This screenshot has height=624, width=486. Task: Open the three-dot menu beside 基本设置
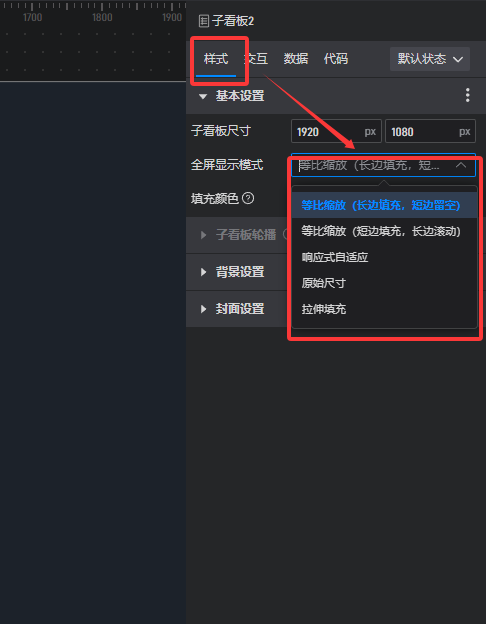tap(467, 96)
